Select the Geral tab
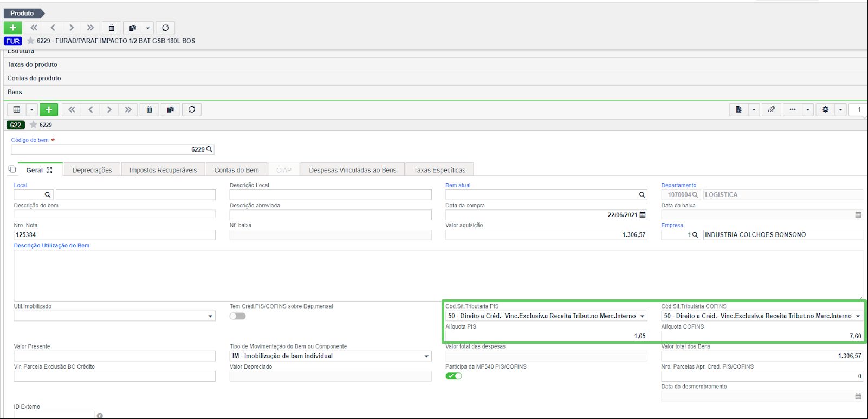Screen dimensions: 868x419 tap(35, 170)
